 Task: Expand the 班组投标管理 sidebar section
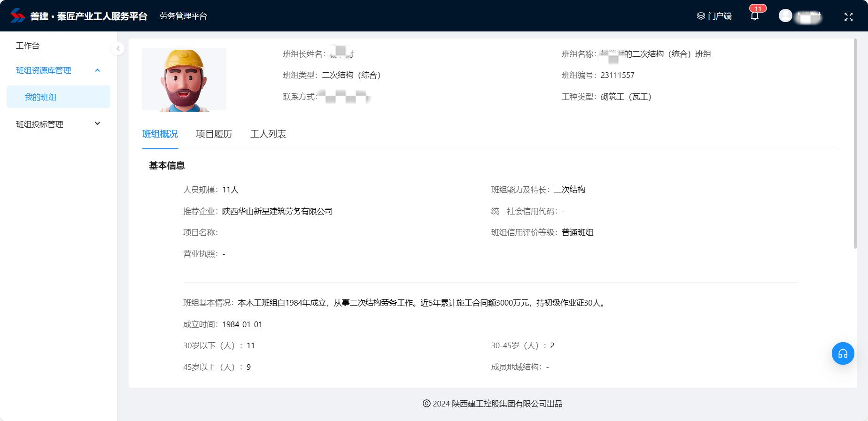[x=39, y=124]
